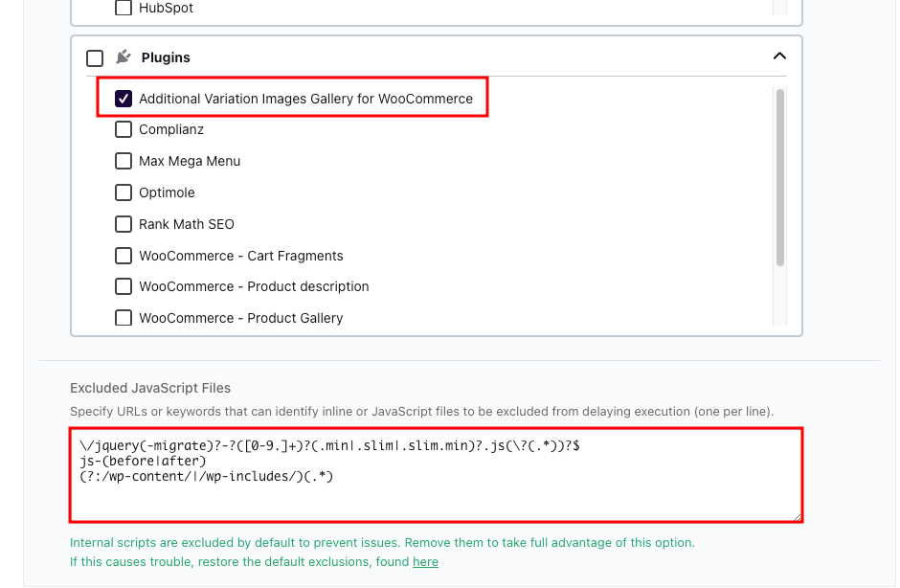Click the Complianz label text

pos(171,130)
